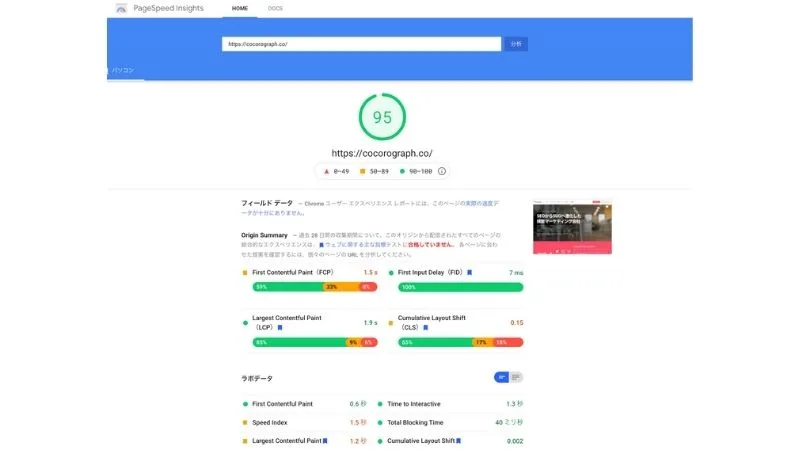Click the CLS value "0.15"
Viewport: 800px width, 450px height.
516,322
